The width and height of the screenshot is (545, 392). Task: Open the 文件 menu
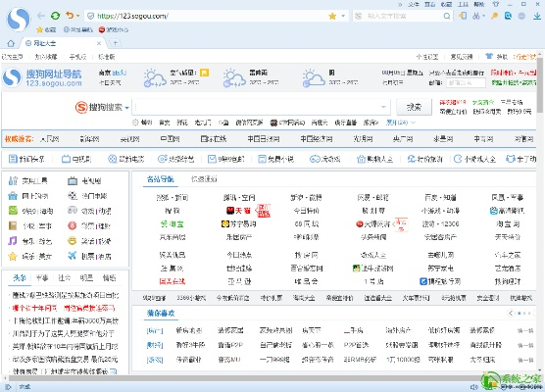point(414,4)
